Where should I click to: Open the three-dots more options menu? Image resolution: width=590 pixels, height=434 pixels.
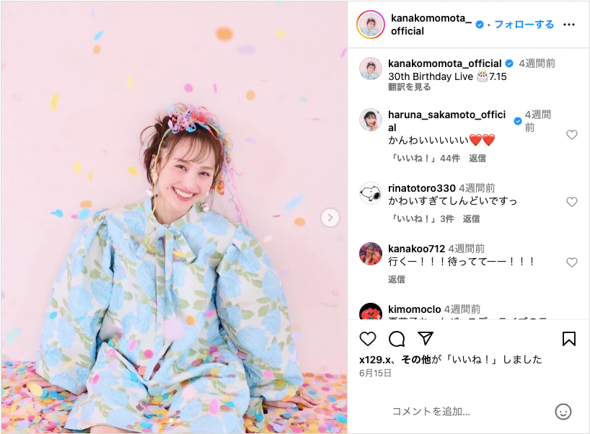click(x=569, y=24)
